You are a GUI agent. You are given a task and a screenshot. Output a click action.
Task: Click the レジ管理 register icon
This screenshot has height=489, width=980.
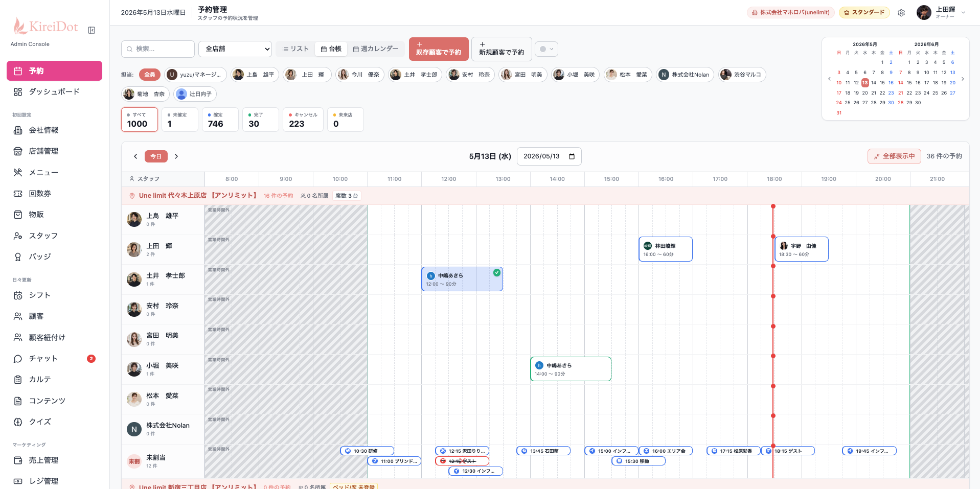(x=18, y=481)
